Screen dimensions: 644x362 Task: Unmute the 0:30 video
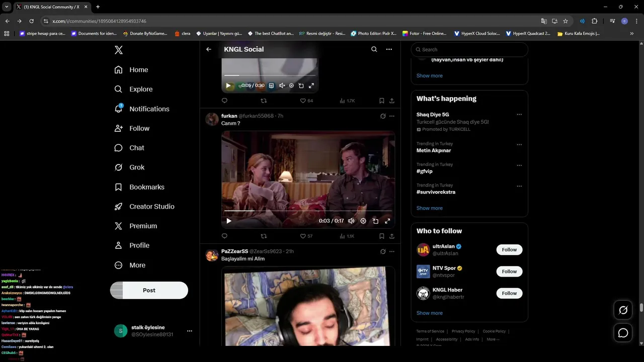pos(282,85)
